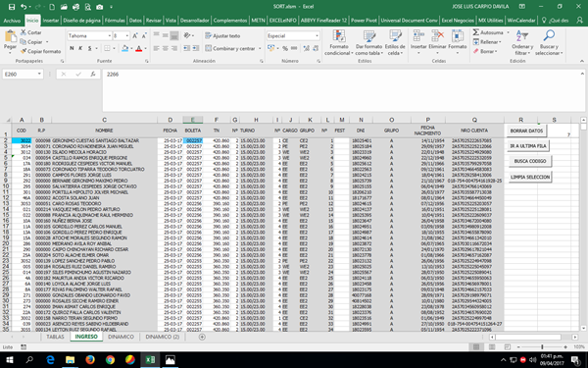Open Formato condicional menu
The height and width of the screenshot is (368, 588).
pos(339,43)
